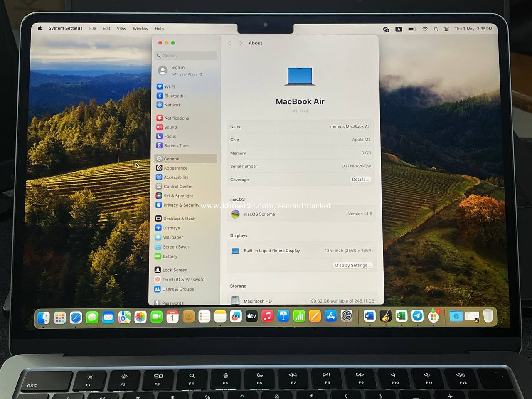Launch Music from the Dock
The height and width of the screenshot is (399, 532).
(268, 316)
